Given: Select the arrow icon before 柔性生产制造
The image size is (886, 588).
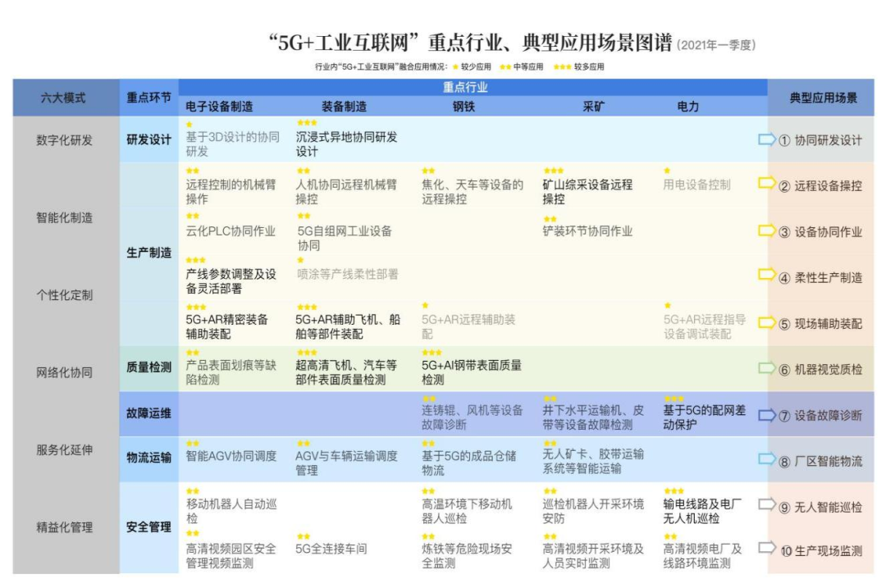Looking at the screenshot, I should click(766, 276).
